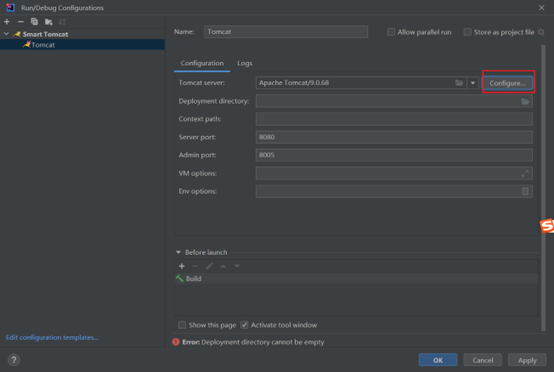Click the Configure... button
Viewport: 554px width, 372px height.
point(507,83)
